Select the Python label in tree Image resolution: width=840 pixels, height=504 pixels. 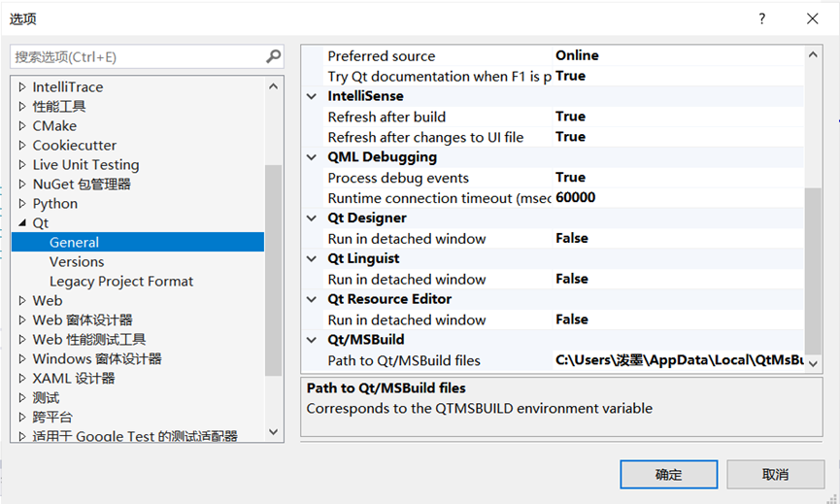55,204
